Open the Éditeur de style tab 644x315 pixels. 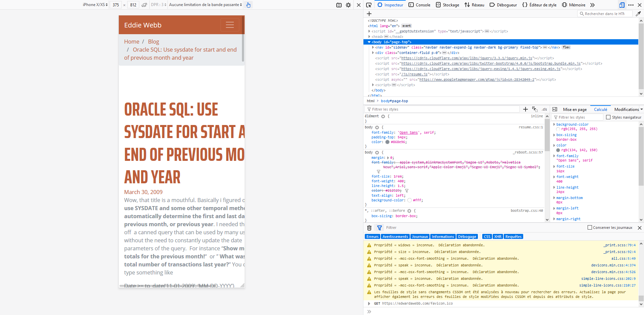[539, 5]
